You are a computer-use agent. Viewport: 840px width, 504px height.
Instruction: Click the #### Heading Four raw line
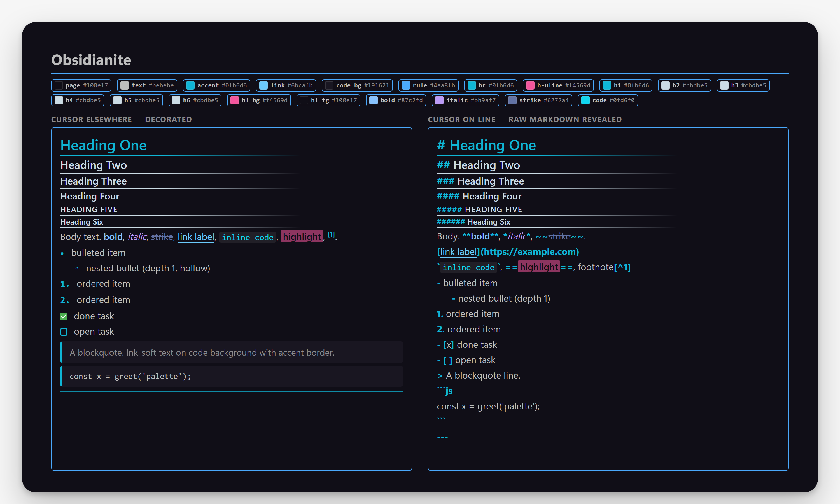[x=479, y=196]
